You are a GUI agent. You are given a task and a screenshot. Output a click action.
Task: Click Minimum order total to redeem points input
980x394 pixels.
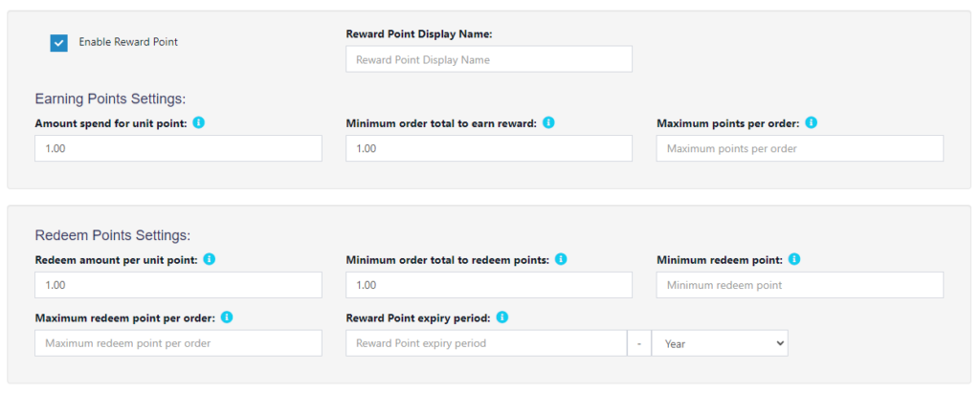point(489,285)
